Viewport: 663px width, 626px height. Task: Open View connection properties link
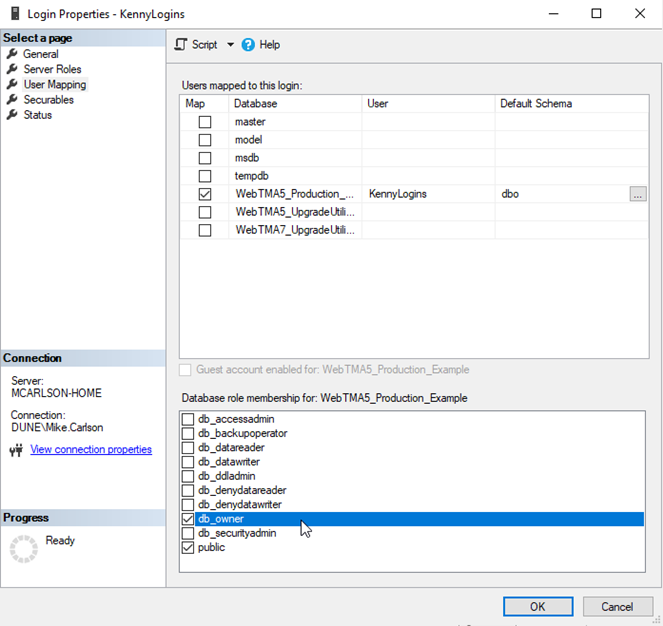[91, 450]
